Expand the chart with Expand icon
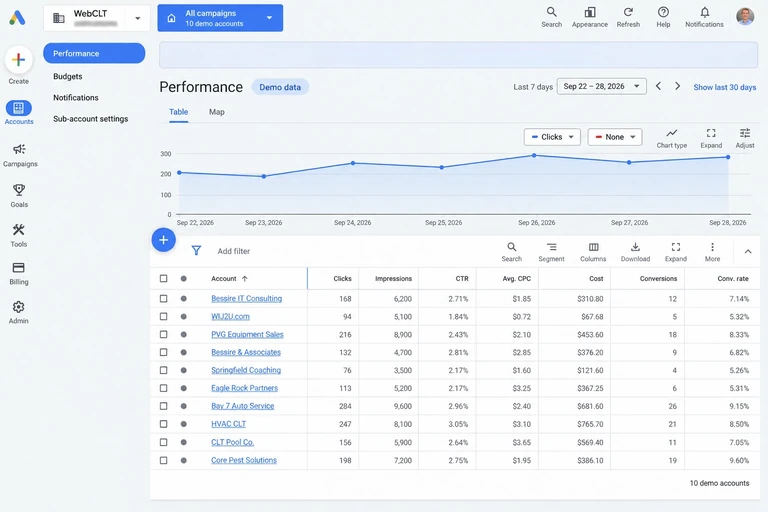 coord(711,133)
